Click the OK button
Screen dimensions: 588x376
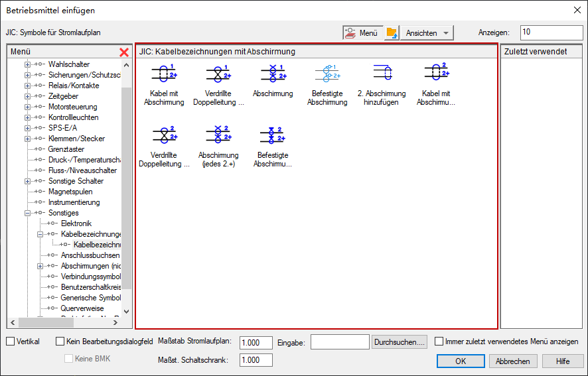coord(461,361)
